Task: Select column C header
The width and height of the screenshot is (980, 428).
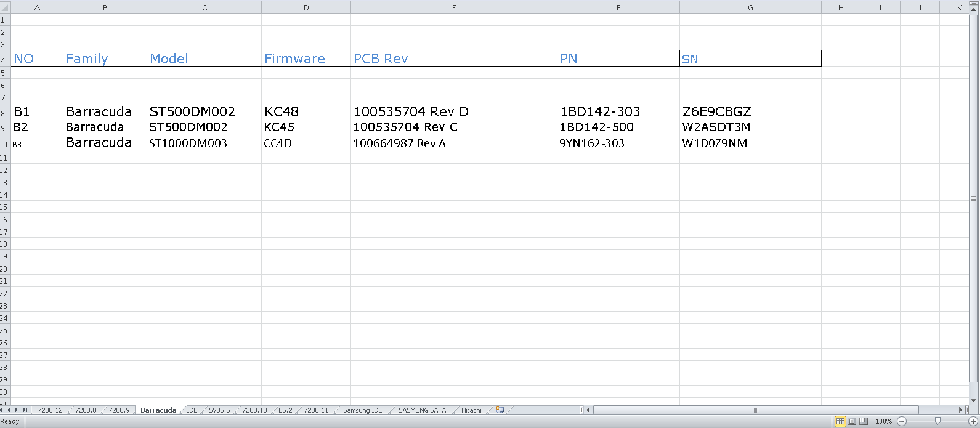Action: tap(205, 7)
